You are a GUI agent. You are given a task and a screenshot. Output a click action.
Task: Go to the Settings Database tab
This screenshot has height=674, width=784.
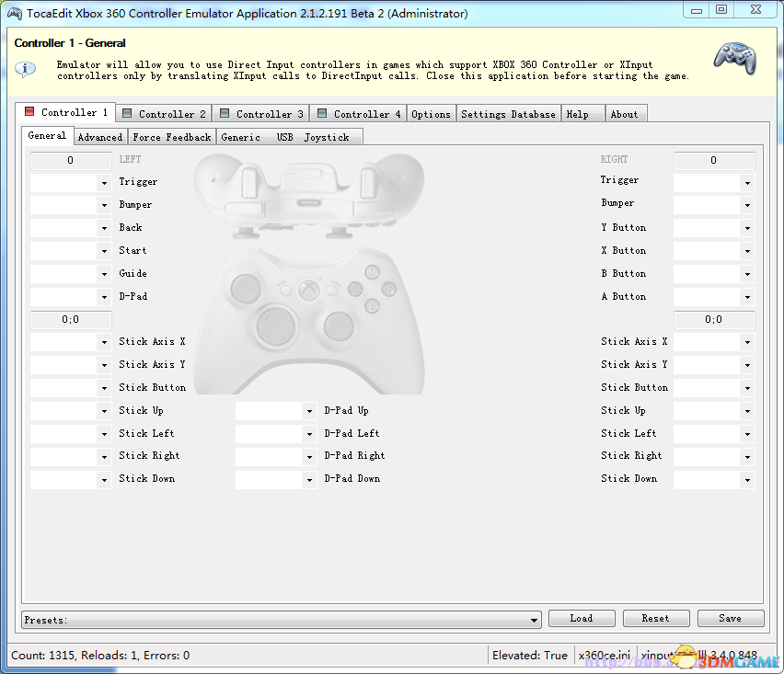[508, 114]
